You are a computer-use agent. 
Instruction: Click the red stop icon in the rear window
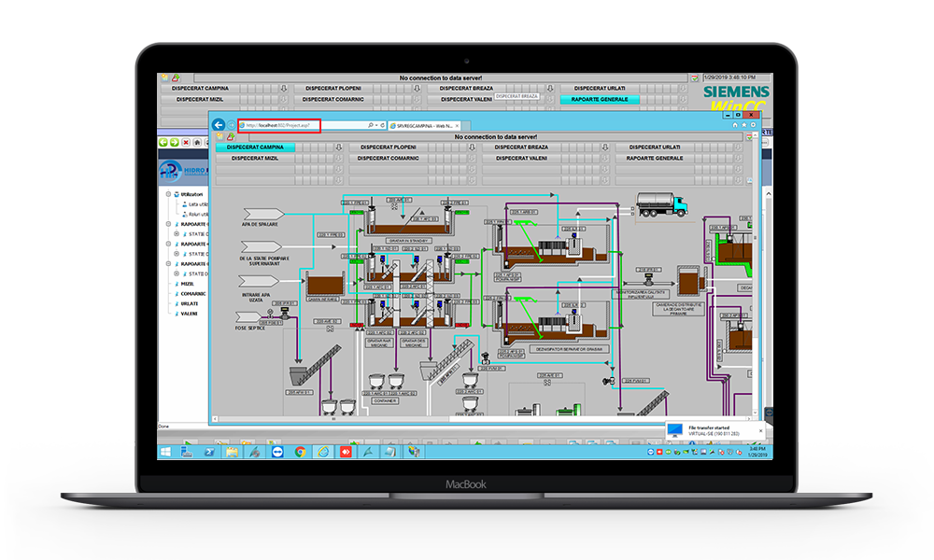[x=186, y=142]
